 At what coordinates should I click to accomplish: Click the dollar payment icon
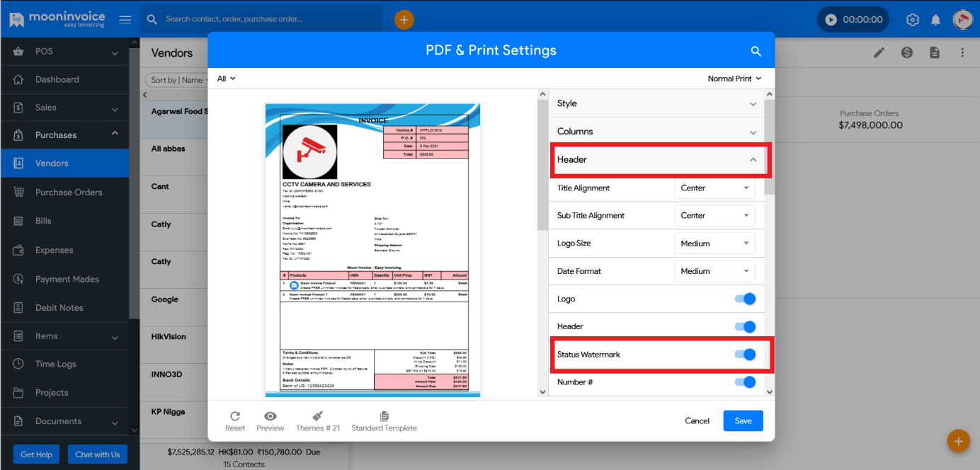(906, 52)
